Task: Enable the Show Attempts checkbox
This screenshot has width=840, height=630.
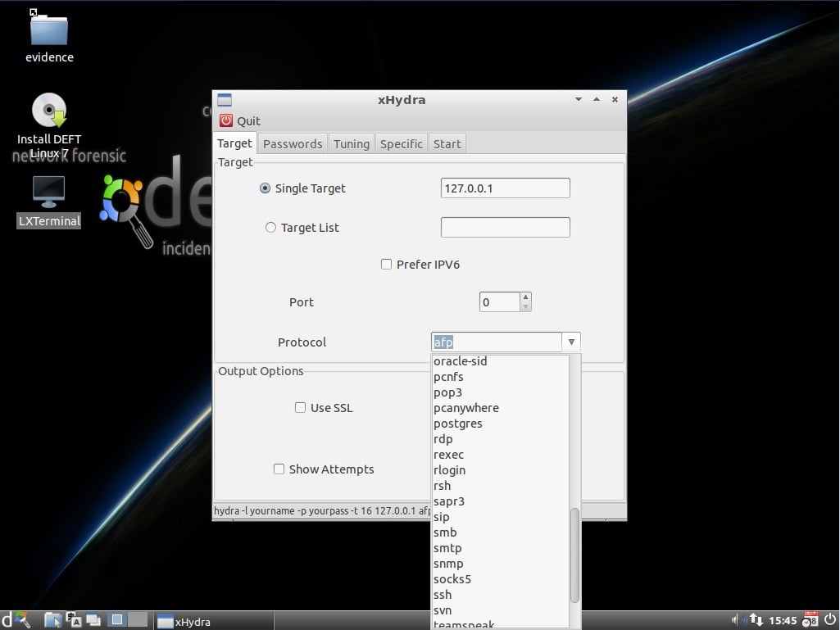Action: point(279,469)
